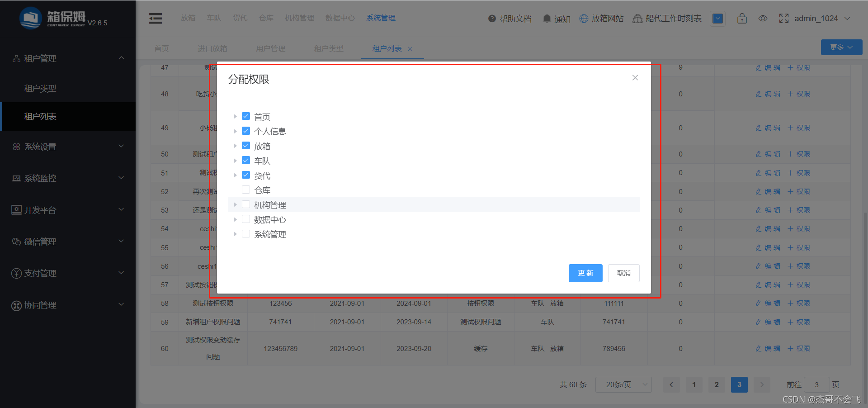Screen dimensions: 868x408
Task: Expand the 车队 tree node
Action: pyautogui.click(x=235, y=161)
